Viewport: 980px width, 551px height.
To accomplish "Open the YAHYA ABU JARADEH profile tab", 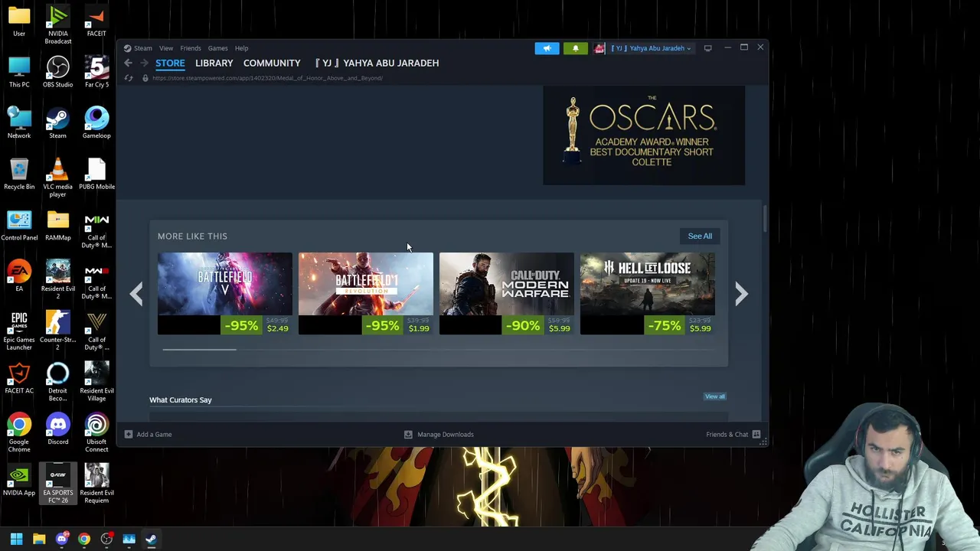I will click(377, 63).
